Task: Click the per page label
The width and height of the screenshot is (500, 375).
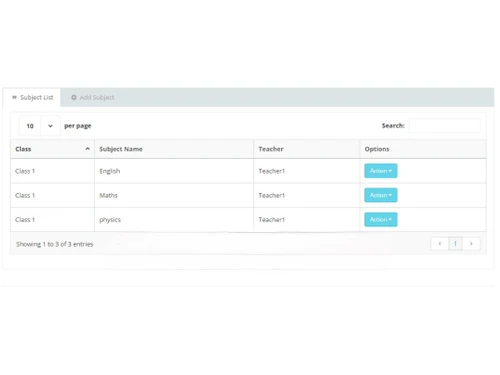Action: (x=78, y=126)
